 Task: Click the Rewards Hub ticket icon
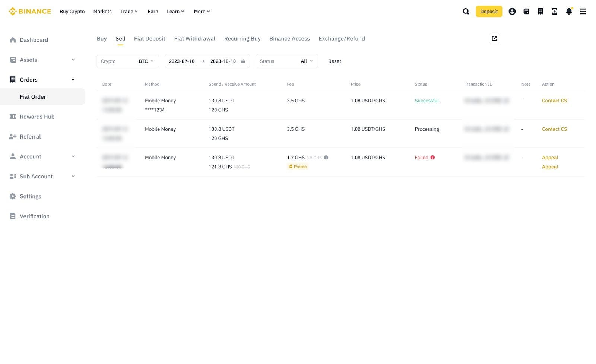pos(13,117)
